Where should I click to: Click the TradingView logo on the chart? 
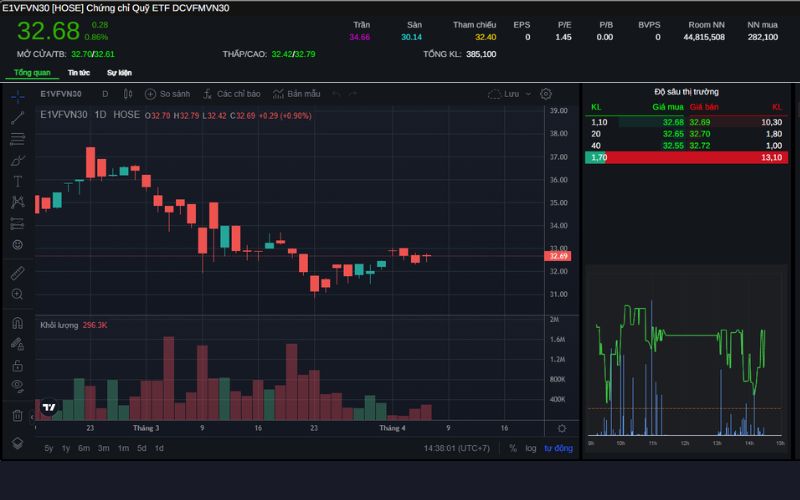point(49,407)
